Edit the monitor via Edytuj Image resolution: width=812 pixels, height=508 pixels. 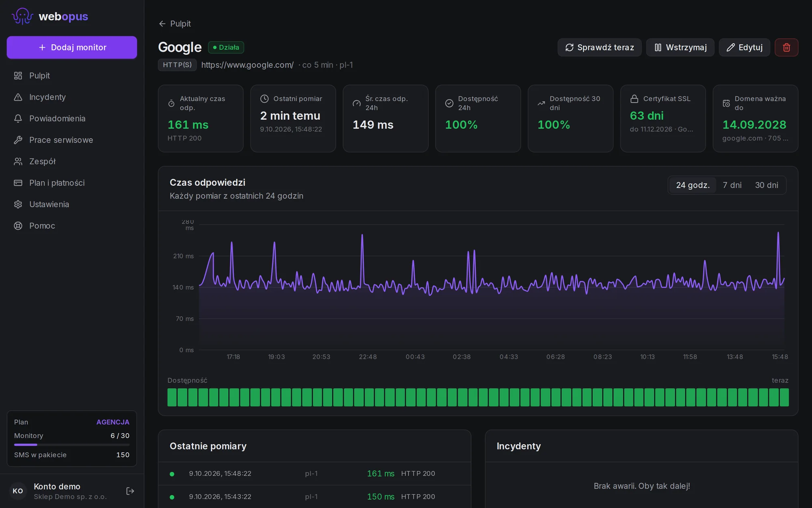pos(744,48)
